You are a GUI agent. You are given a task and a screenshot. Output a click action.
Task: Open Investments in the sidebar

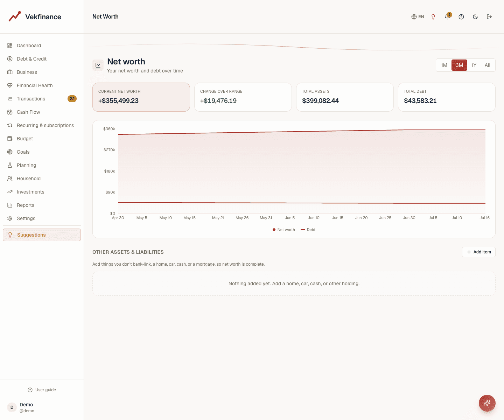click(42, 192)
